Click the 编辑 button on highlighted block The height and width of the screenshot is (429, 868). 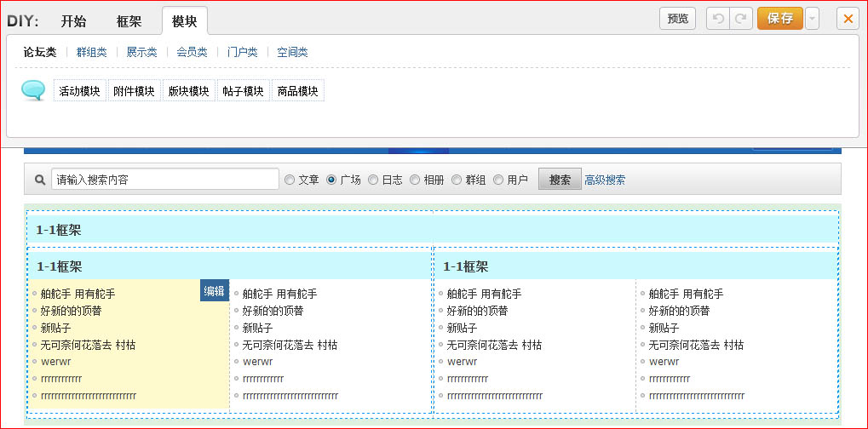click(214, 291)
